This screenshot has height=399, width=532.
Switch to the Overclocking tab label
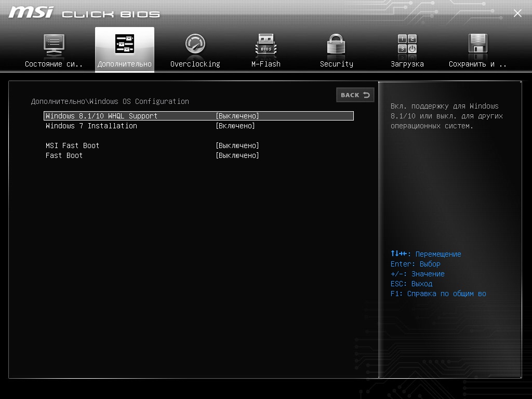tap(195, 64)
